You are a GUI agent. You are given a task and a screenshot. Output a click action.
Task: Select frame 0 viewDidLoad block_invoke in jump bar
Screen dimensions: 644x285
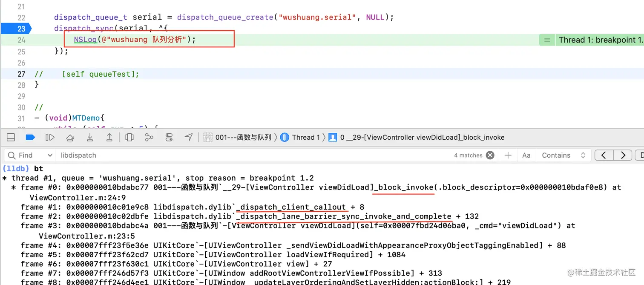tap(416, 137)
